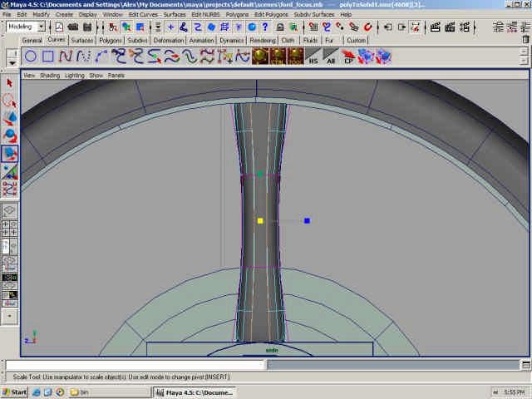Image resolution: width=532 pixels, height=399 pixels.
Task: Click the highlighted Scale tool
Action: click(10, 154)
